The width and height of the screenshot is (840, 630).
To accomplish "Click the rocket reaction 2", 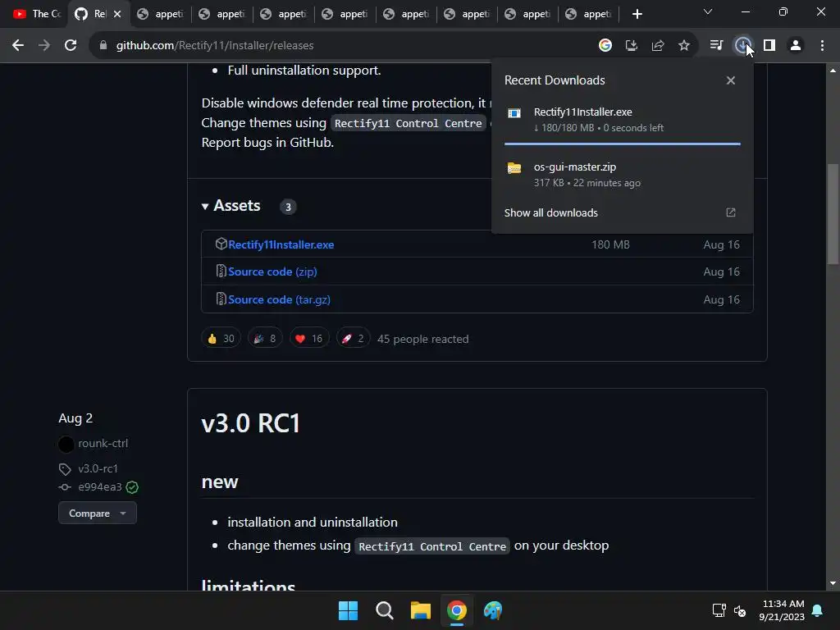I will click(353, 339).
